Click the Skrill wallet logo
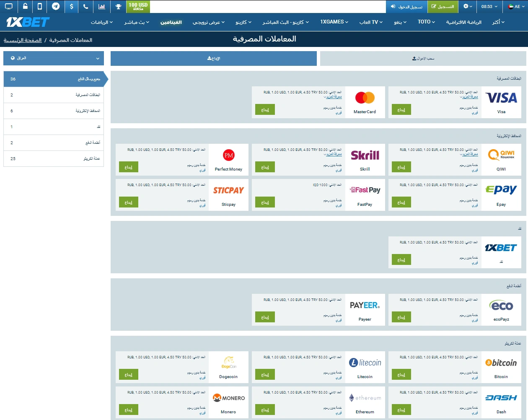Image resolution: width=528 pixels, height=420 pixels. pos(365,155)
